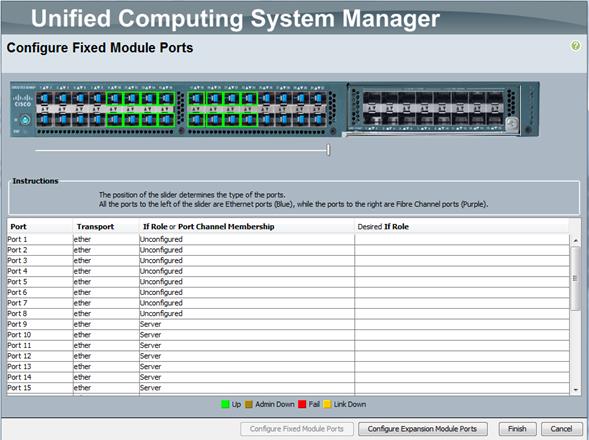
Task: Click the grayed Configure Fixed Module Ports button
Action: tap(297, 429)
